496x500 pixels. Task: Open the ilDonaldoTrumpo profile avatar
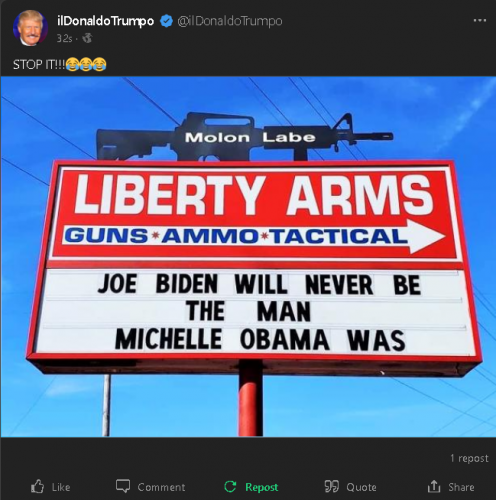pyautogui.click(x=30, y=28)
